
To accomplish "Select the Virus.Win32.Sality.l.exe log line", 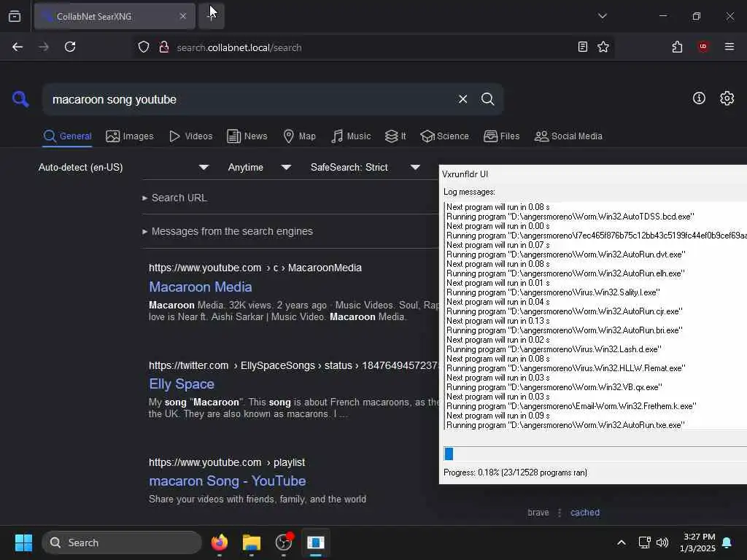I will click(x=553, y=292).
